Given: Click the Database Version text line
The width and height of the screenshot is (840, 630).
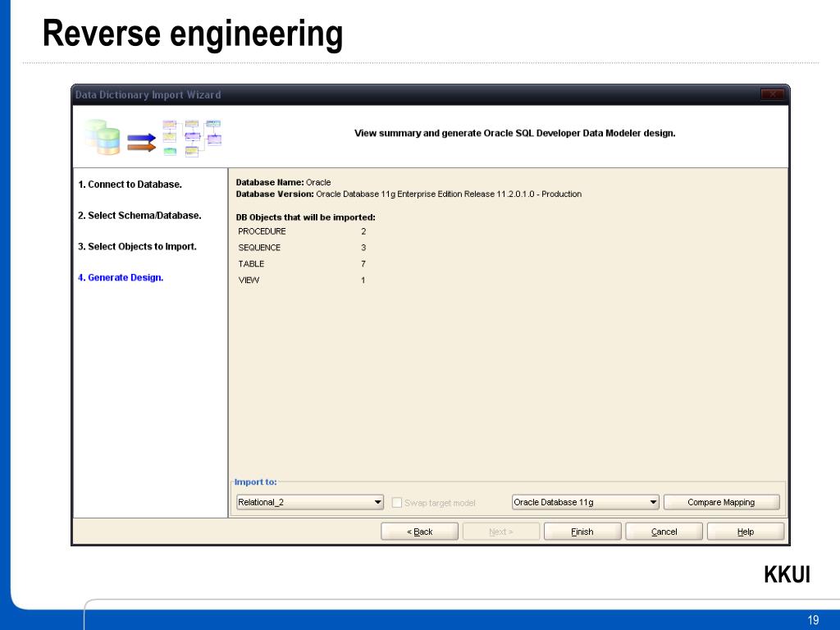Looking at the screenshot, I should (x=409, y=194).
